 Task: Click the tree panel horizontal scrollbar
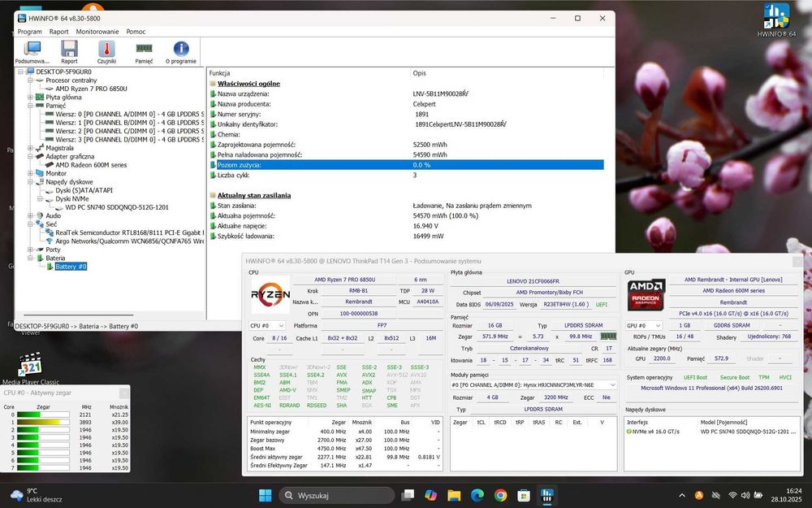click(x=78, y=315)
